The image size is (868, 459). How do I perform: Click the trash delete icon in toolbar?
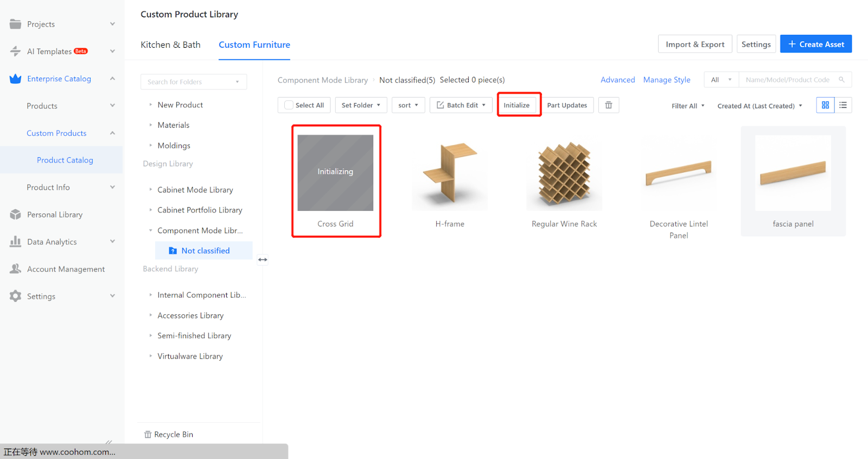click(x=608, y=105)
